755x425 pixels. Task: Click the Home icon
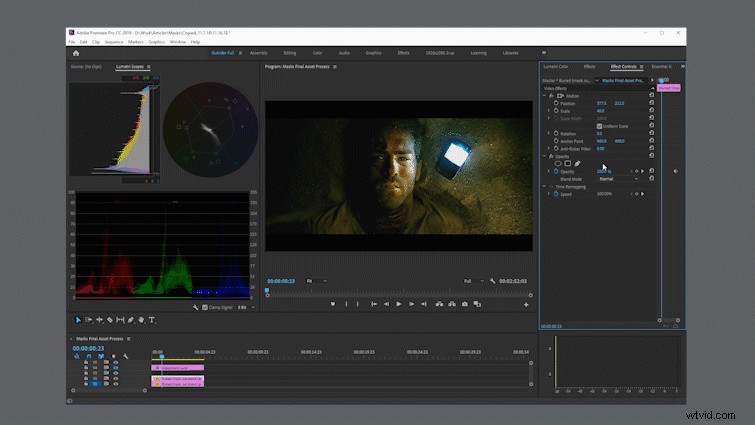[76, 53]
